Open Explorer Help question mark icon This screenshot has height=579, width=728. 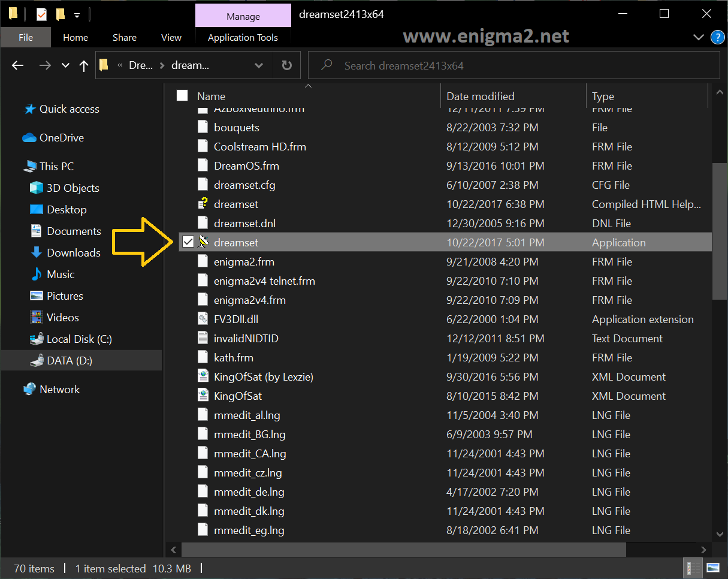click(x=717, y=37)
